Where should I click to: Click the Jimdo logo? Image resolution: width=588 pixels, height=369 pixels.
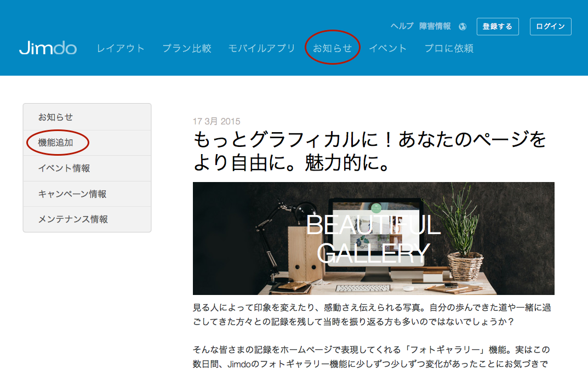48,49
